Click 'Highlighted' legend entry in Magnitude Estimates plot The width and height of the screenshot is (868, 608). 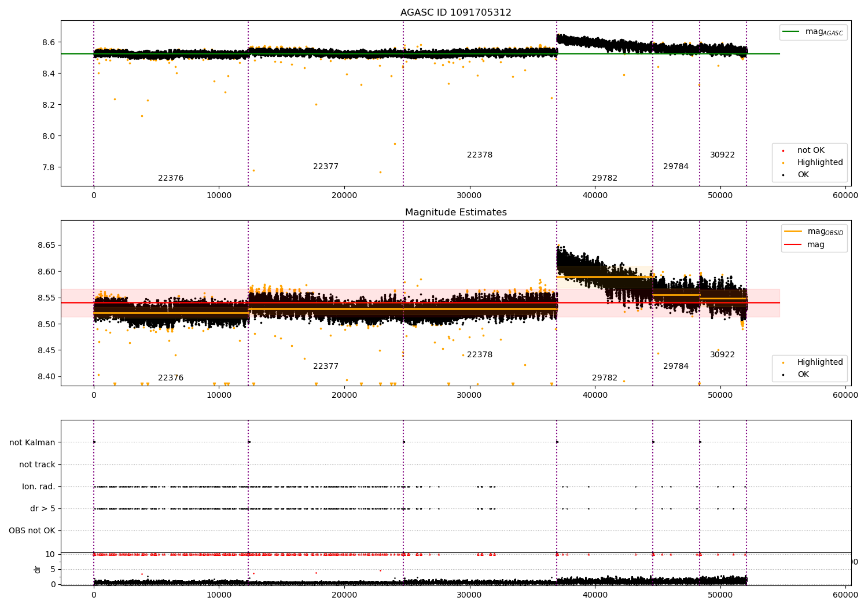[x=820, y=362]
